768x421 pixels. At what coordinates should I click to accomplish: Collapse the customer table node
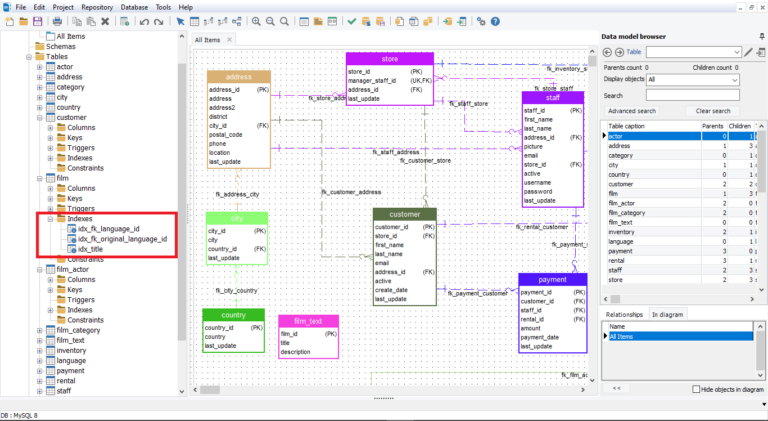pyautogui.click(x=39, y=117)
